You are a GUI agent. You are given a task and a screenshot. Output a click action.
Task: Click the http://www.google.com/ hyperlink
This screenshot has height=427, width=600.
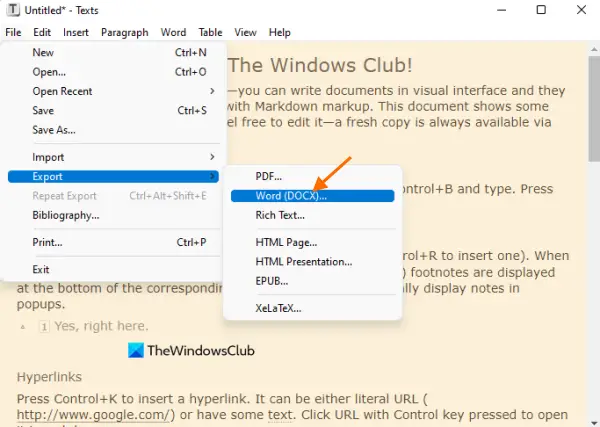coord(93,415)
